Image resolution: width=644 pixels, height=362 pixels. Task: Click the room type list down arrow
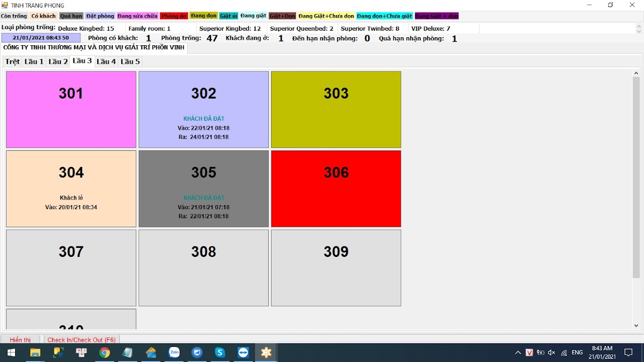640,31
